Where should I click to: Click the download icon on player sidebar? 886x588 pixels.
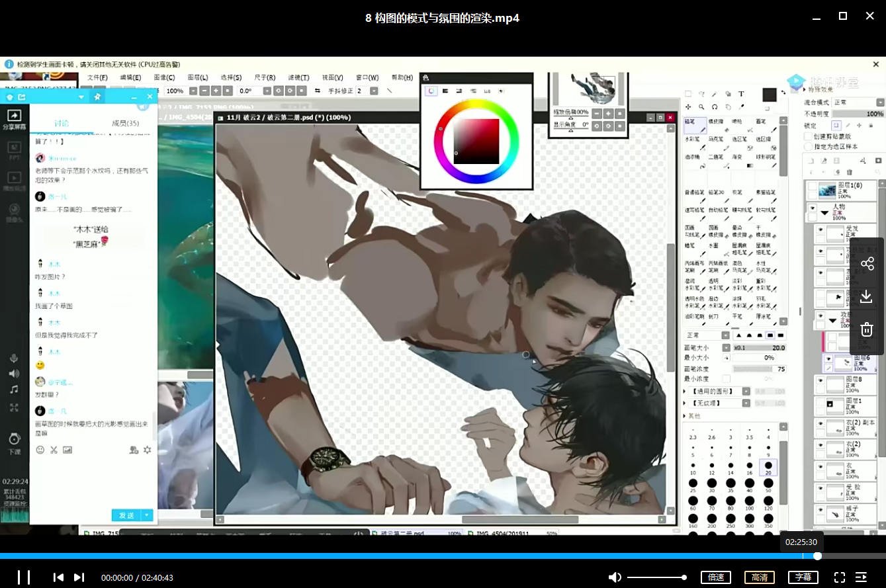coord(867,296)
